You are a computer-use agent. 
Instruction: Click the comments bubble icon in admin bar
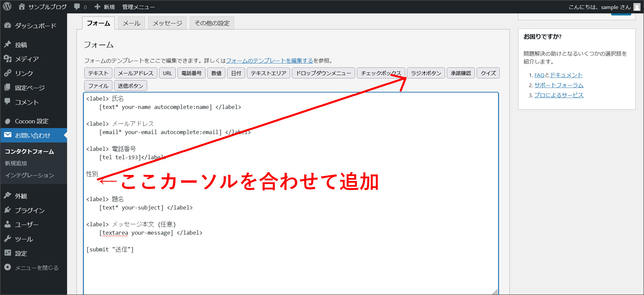(x=77, y=7)
